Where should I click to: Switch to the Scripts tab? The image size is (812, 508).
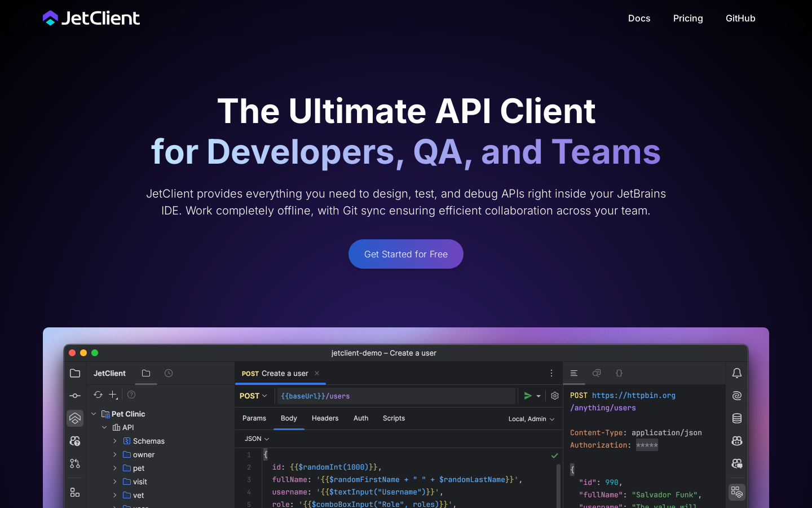[394, 418]
